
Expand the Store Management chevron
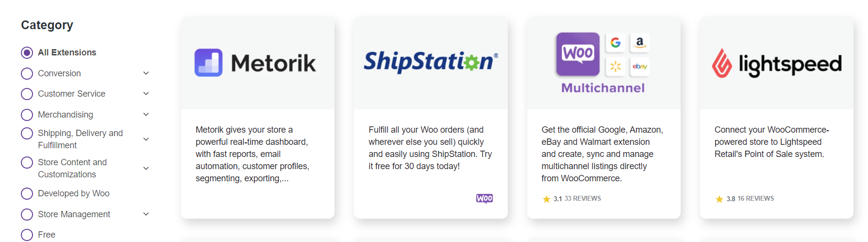tap(146, 214)
